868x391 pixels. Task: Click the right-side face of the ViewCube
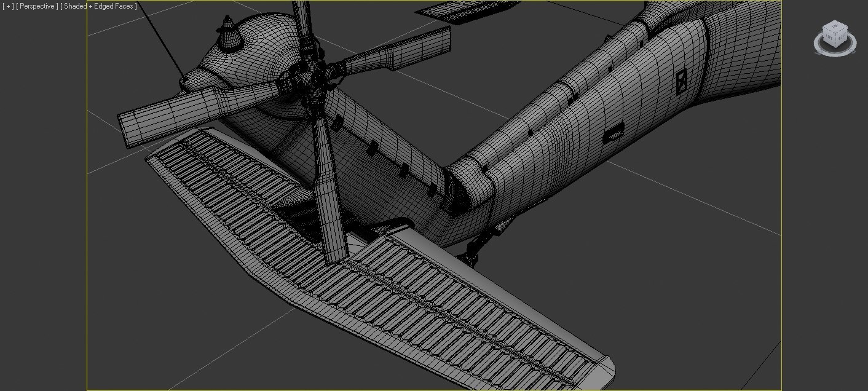[x=842, y=38]
